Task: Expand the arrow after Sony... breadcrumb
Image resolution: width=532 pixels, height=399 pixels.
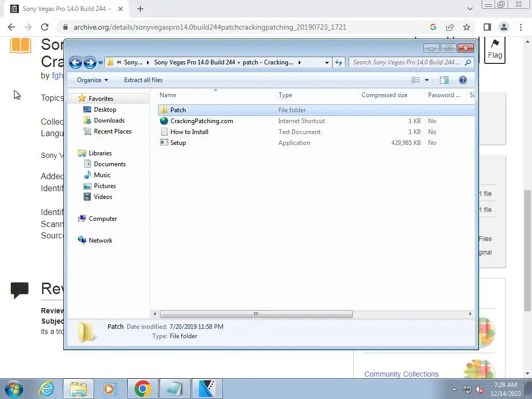Action: [148, 62]
